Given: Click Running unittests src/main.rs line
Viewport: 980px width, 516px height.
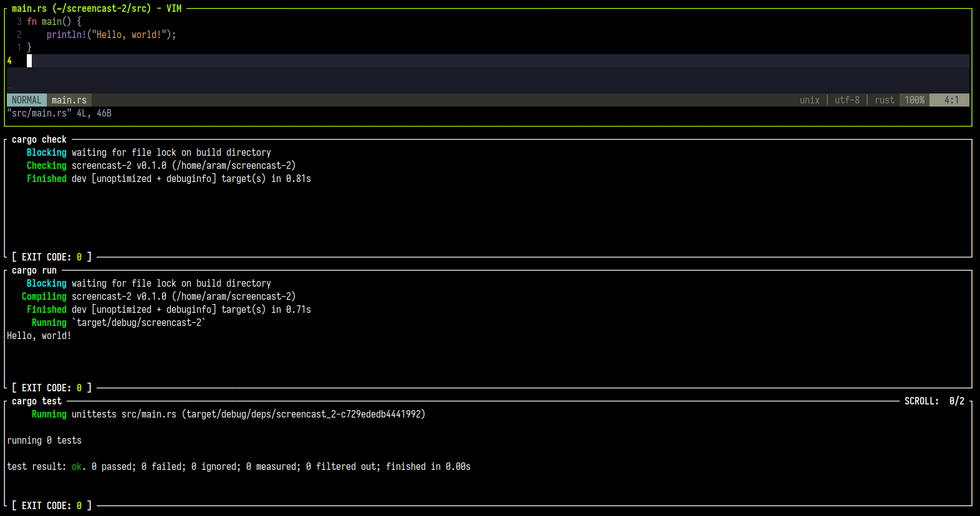Looking at the screenshot, I should (229, 414).
